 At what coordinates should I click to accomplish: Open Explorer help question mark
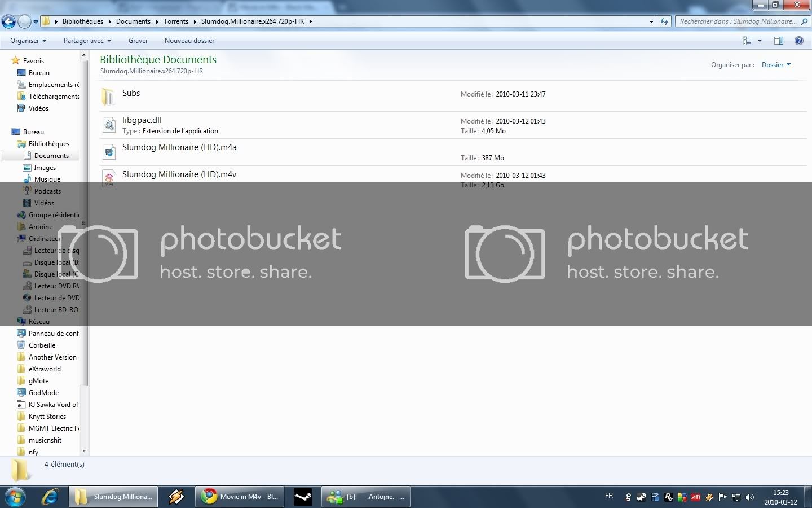coord(798,41)
